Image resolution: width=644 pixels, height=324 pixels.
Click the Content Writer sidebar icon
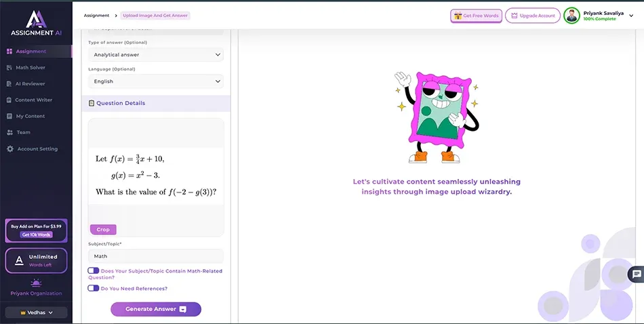[x=9, y=100]
